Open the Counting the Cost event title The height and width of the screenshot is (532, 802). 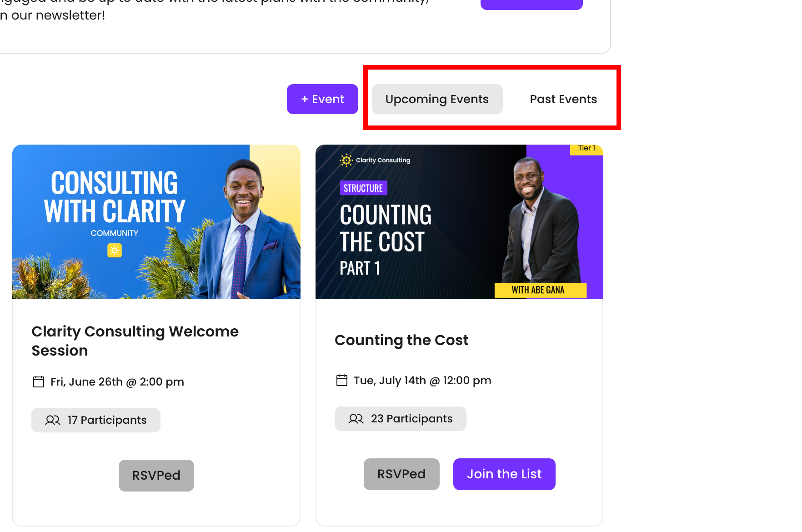point(401,340)
